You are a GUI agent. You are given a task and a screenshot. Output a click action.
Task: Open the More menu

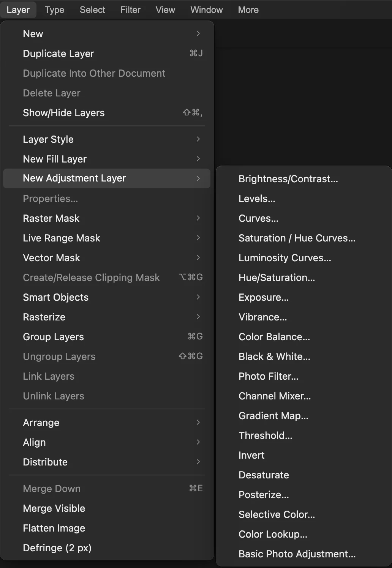click(x=248, y=10)
